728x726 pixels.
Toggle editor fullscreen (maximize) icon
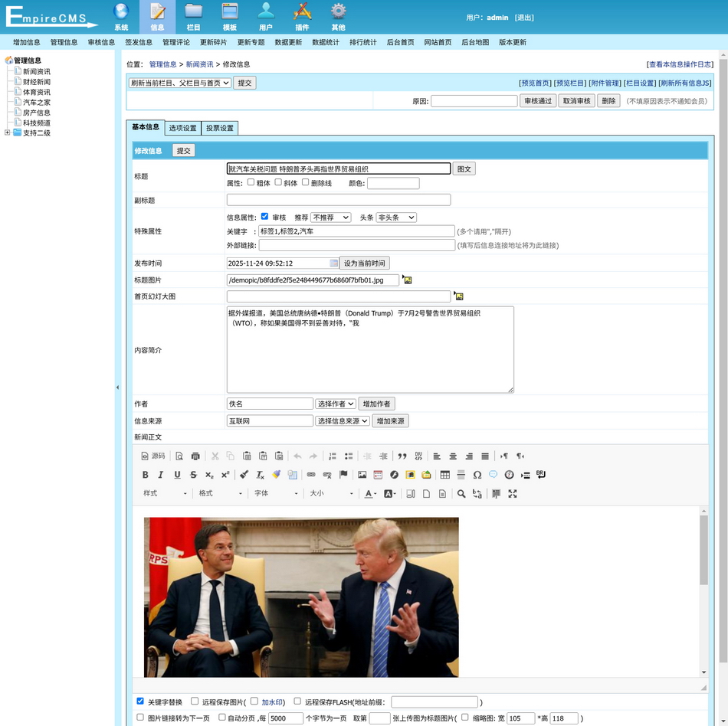click(x=513, y=494)
